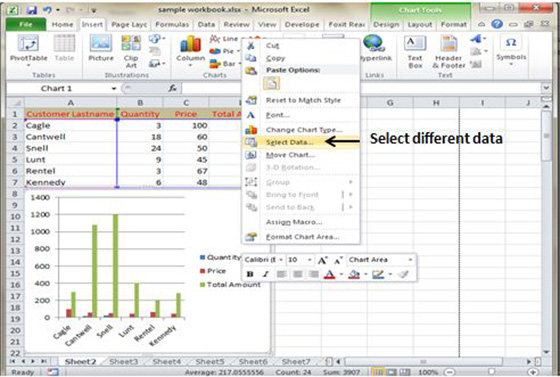Insert a Pie chart

(x=224, y=51)
